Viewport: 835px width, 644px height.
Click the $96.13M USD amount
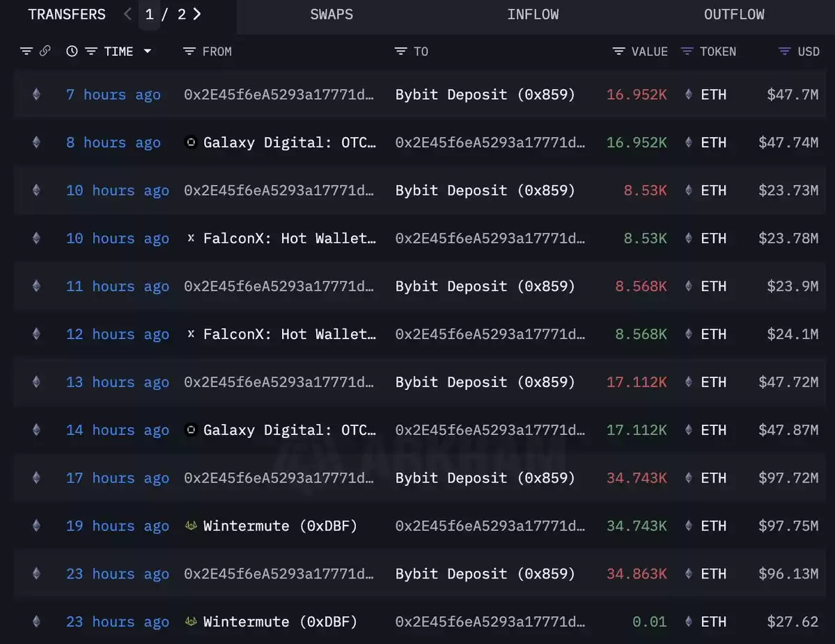(788, 574)
